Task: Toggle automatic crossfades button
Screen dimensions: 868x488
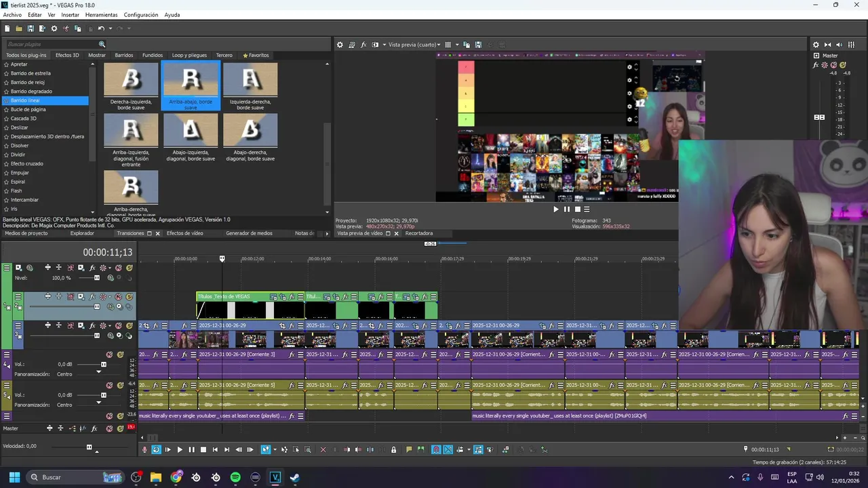Action: tap(448, 449)
